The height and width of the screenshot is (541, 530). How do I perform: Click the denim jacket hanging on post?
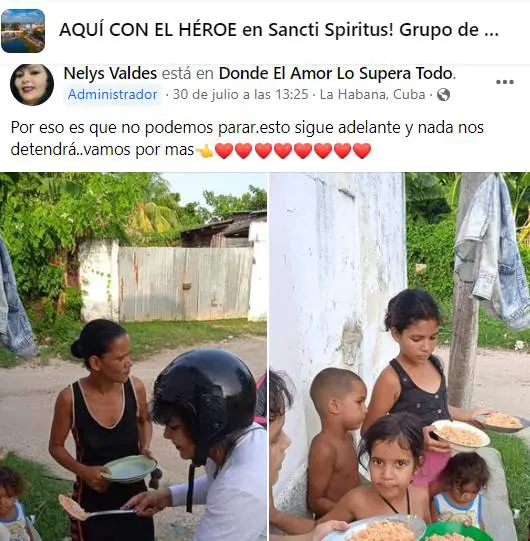point(492,250)
